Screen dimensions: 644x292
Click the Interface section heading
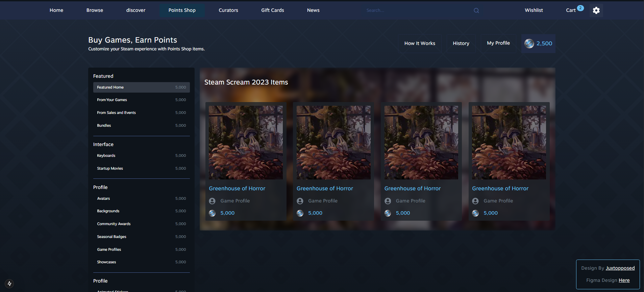(x=103, y=145)
